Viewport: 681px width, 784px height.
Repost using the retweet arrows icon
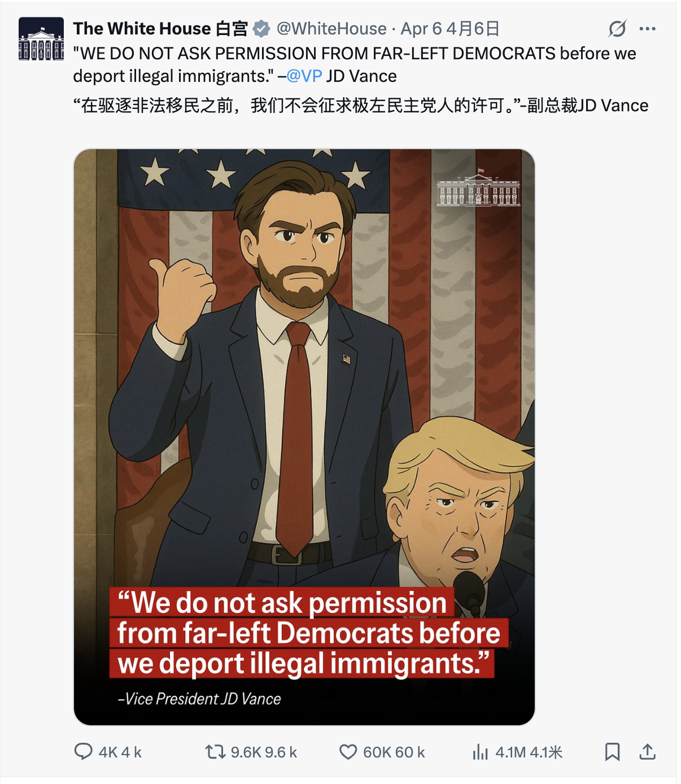[215, 752]
